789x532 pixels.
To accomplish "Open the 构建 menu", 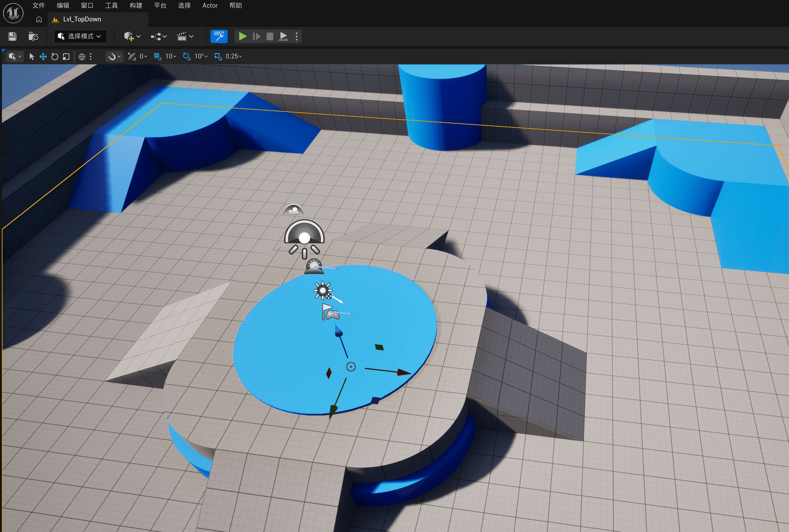I will click(x=136, y=5).
